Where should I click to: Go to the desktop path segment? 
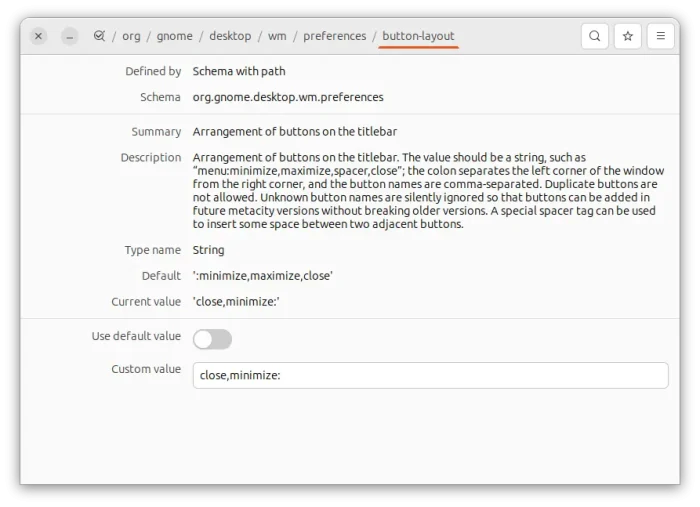click(x=230, y=36)
